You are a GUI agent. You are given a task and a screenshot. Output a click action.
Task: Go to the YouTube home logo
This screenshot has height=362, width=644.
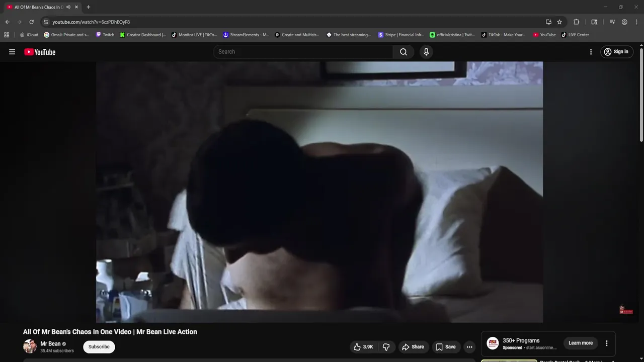pyautogui.click(x=40, y=52)
